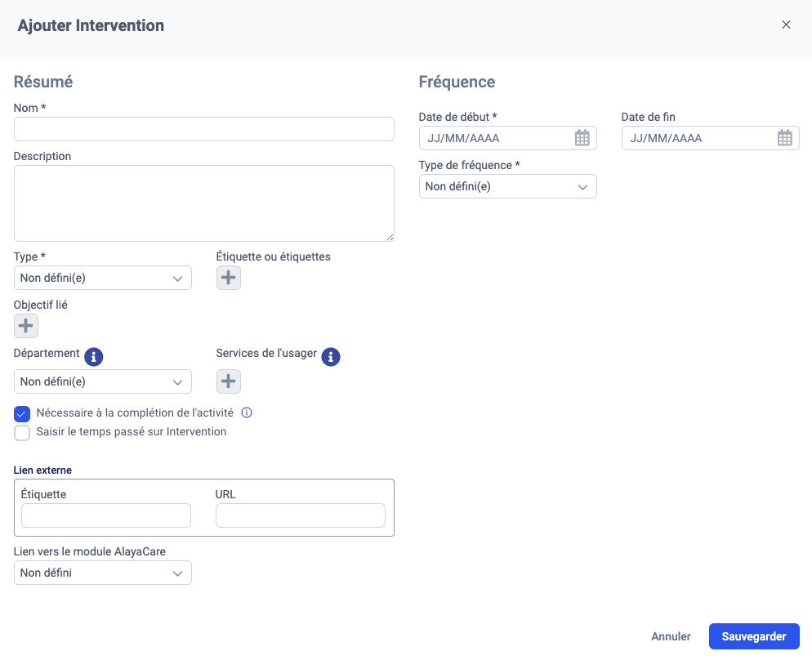812x660 pixels.
Task: Enable Saisir le temps passé sur Intervention
Action: pyautogui.click(x=22, y=432)
